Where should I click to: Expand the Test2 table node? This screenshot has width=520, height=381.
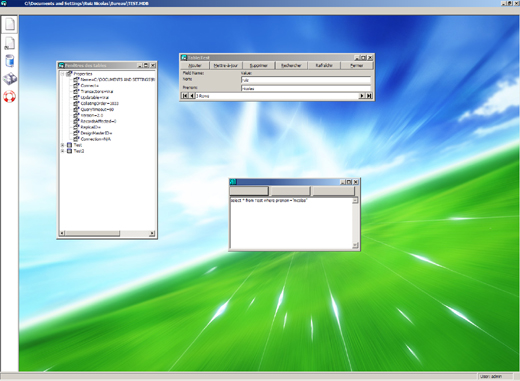[62, 151]
